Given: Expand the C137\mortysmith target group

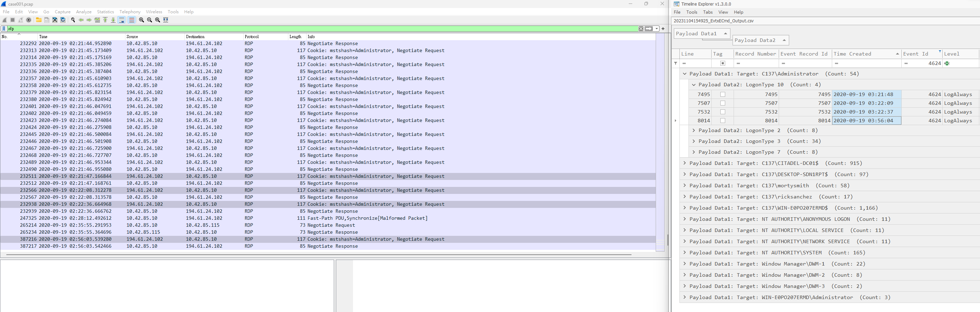Looking at the screenshot, I should tap(685, 186).
